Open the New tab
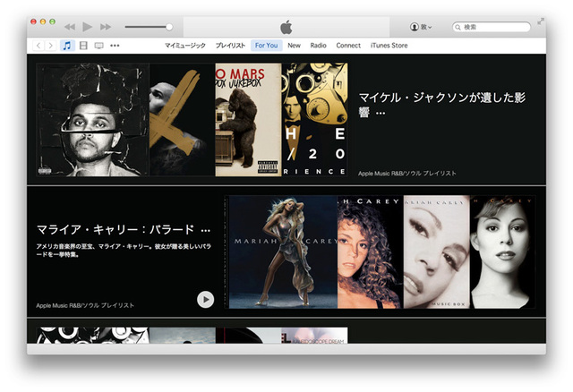 point(294,46)
